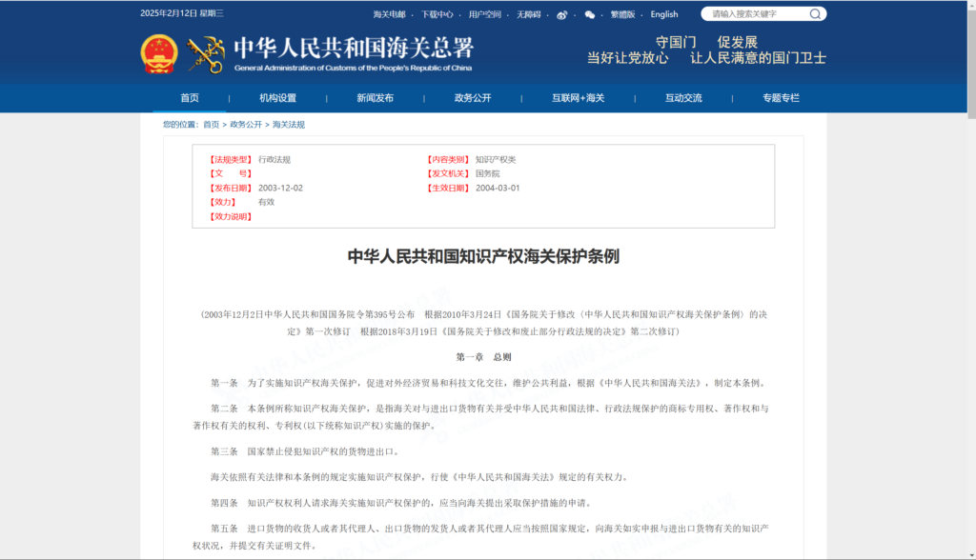The image size is (976, 560).
Task: Click the 【文号】 label
Action: tap(231, 173)
